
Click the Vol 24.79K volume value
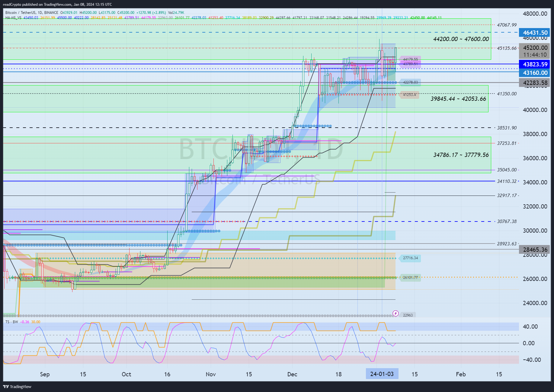(x=176, y=13)
